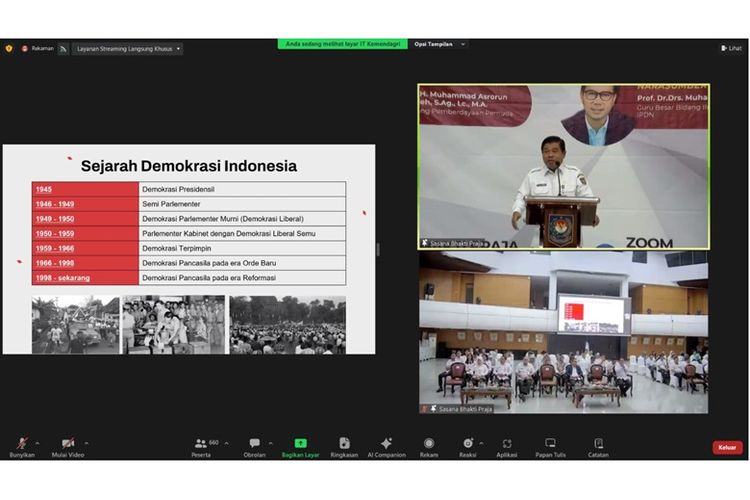This screenshot has height=500, width=750.
Task: Launch the AI Companion
Action: pos(386,444)
